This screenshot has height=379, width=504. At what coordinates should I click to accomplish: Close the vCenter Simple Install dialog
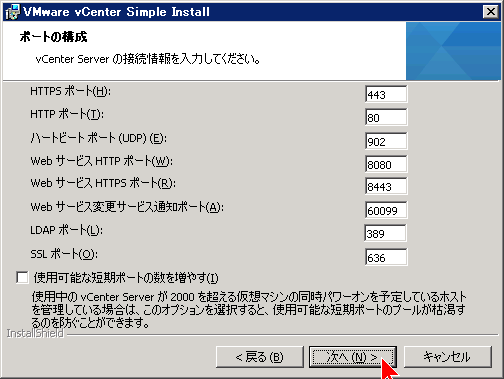tap(490, 12)
